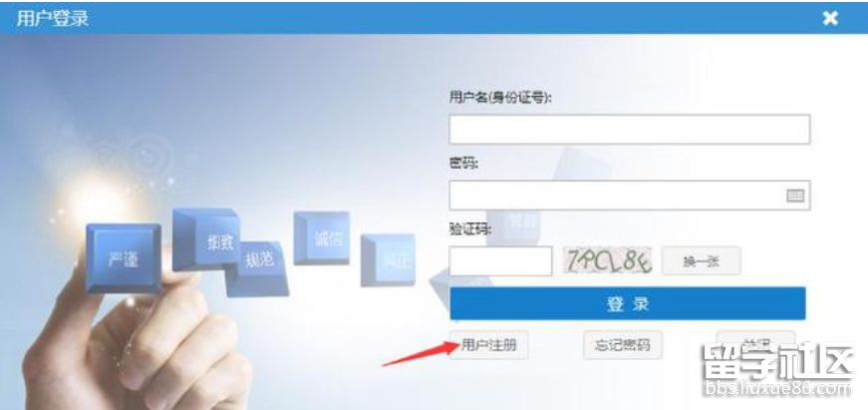Click the 规范 key block graphic

[x=258, y=269]
